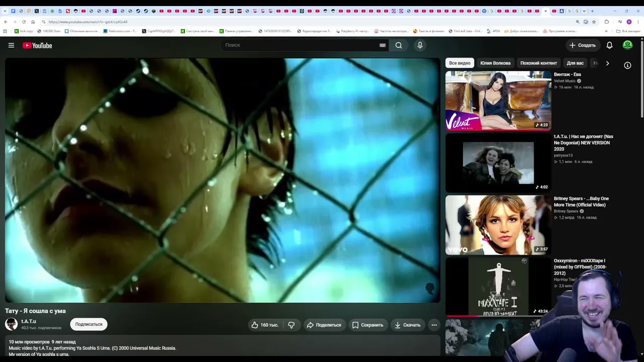Open the Все закладки bookmarks folder
Viewport: 644px width, 362px height.
[x=628, y=31]
